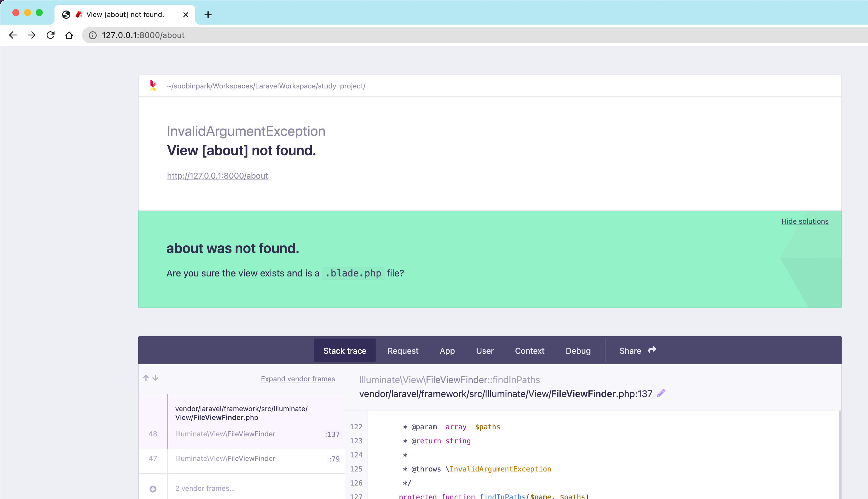Screen dimensions: 868x499
Task: Open the http://127.0.0.1:8000/about link
Action: (x=217, y=176)
